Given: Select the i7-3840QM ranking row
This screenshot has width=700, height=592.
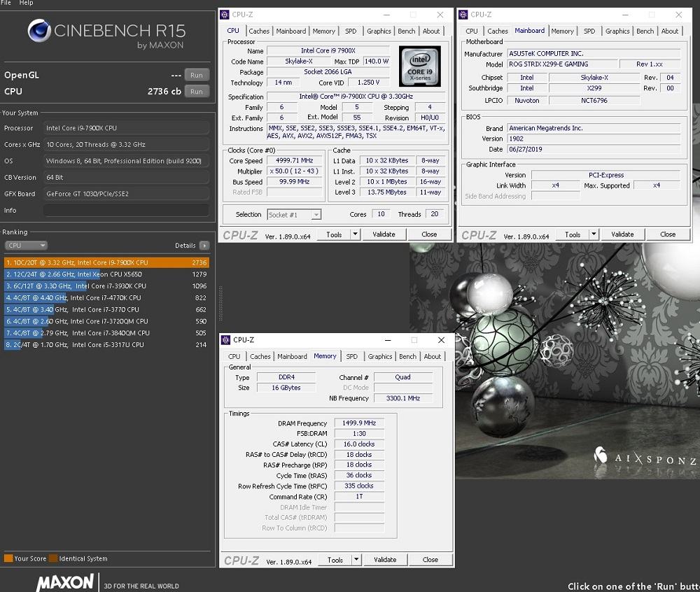Looking at the screenshot, I should click(x=106, y=333).
